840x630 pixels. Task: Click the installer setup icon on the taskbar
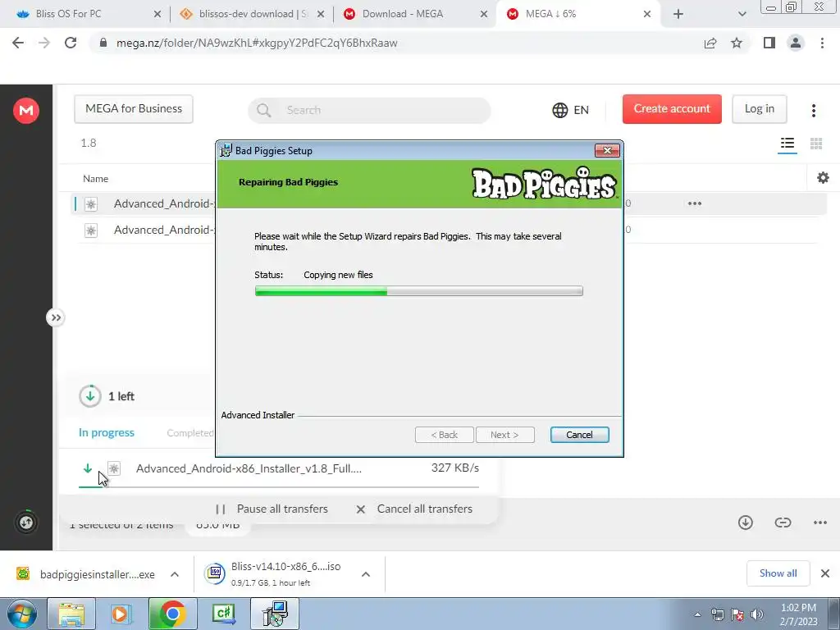(276, 614)
